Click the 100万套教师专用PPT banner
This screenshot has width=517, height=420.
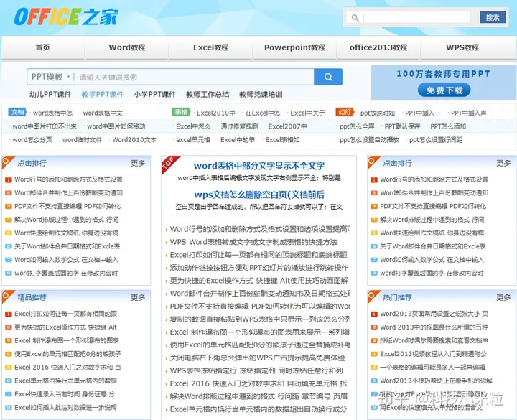[444, 83]
